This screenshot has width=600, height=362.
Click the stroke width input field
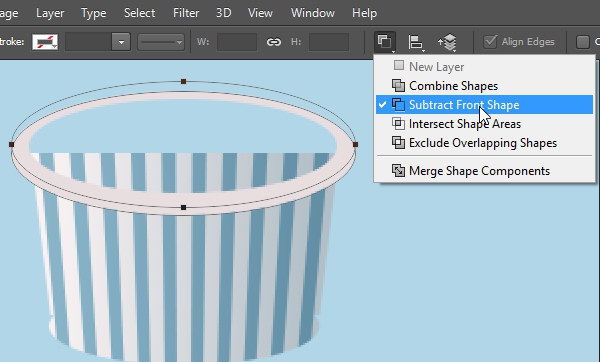88,42
